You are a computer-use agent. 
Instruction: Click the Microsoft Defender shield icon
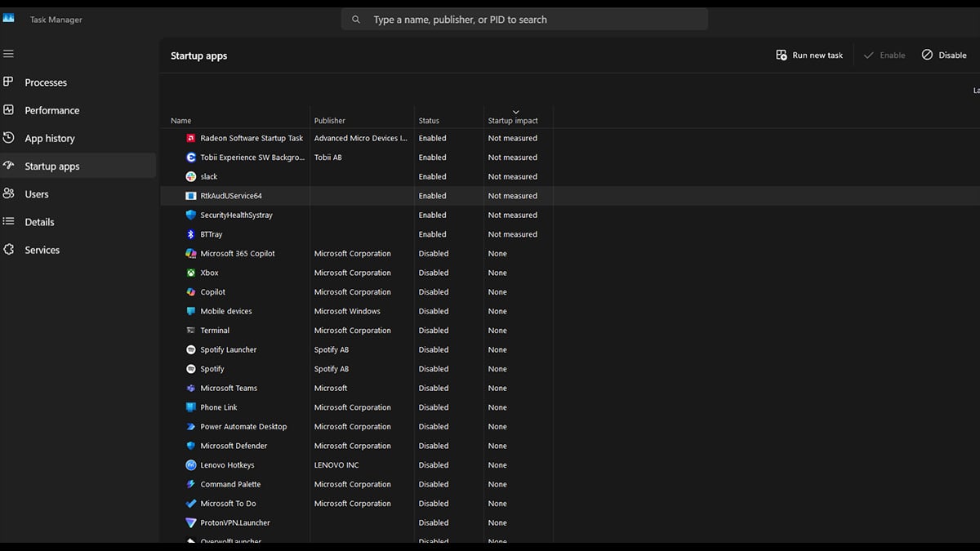pos(191,446)
